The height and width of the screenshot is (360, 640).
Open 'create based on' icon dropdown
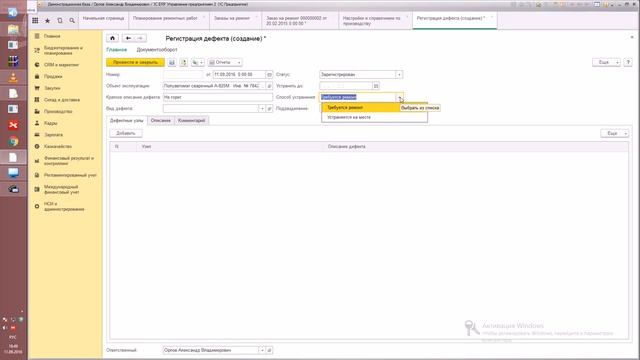point(198,62)
